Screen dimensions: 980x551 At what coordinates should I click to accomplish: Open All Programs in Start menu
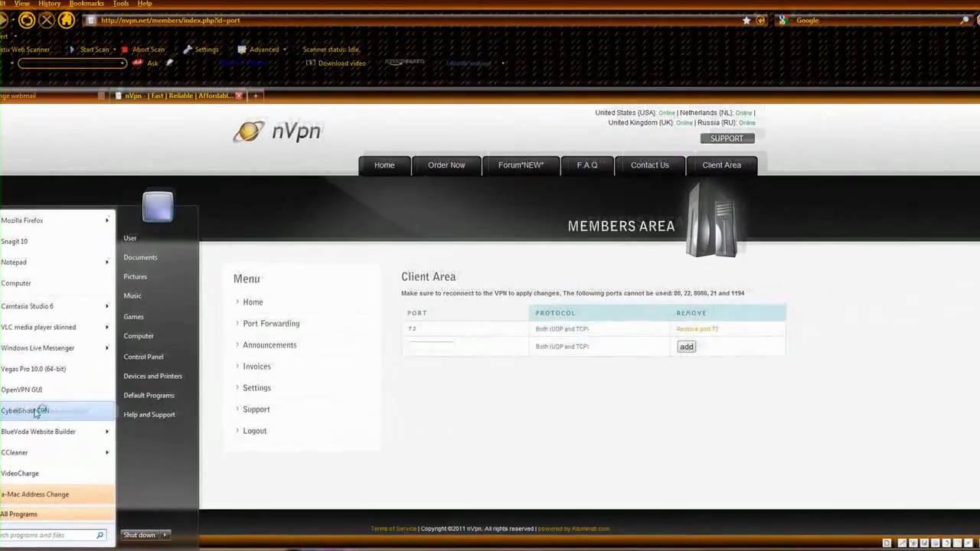pyautogui.click(x=18, y=514)
